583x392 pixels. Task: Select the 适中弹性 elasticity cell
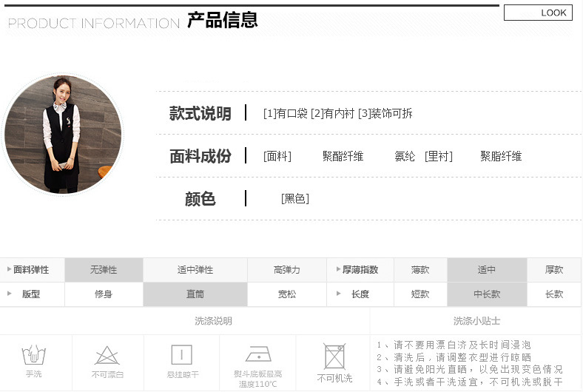pos(195,270)
